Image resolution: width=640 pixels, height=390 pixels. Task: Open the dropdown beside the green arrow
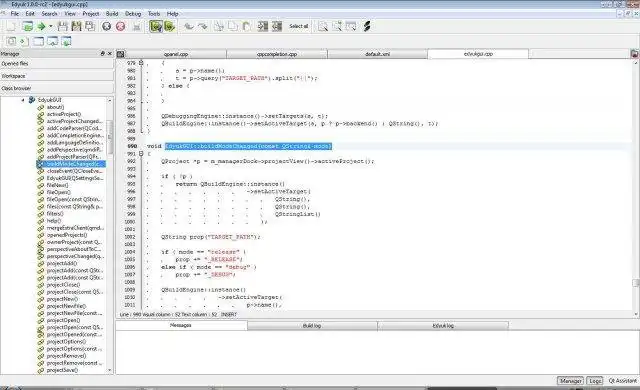(51, 27)
